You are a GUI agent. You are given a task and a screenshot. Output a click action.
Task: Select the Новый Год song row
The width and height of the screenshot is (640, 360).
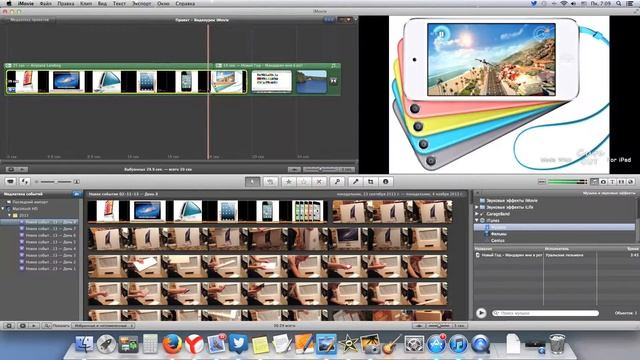click(x=556, y=255)
